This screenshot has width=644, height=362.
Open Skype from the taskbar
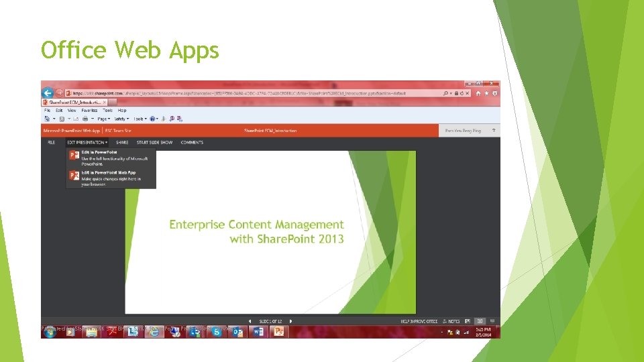217,332
